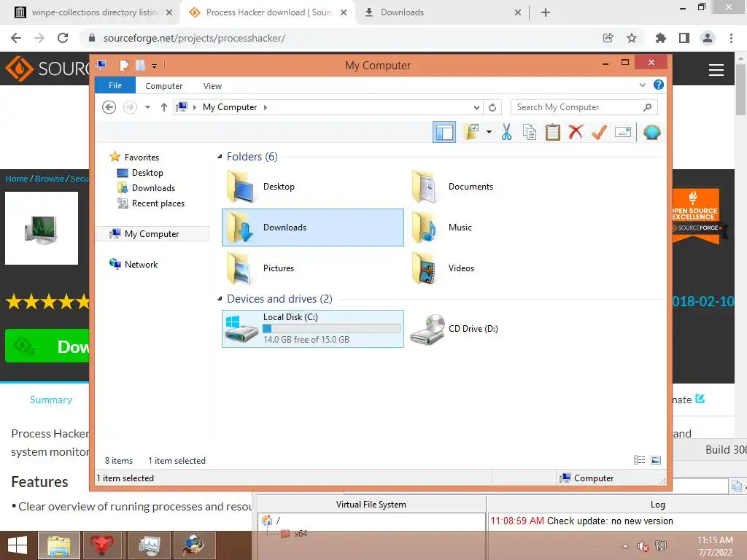Reload the SourceForge page
Viewport: 747px width, 560px height.
[63, 38]
